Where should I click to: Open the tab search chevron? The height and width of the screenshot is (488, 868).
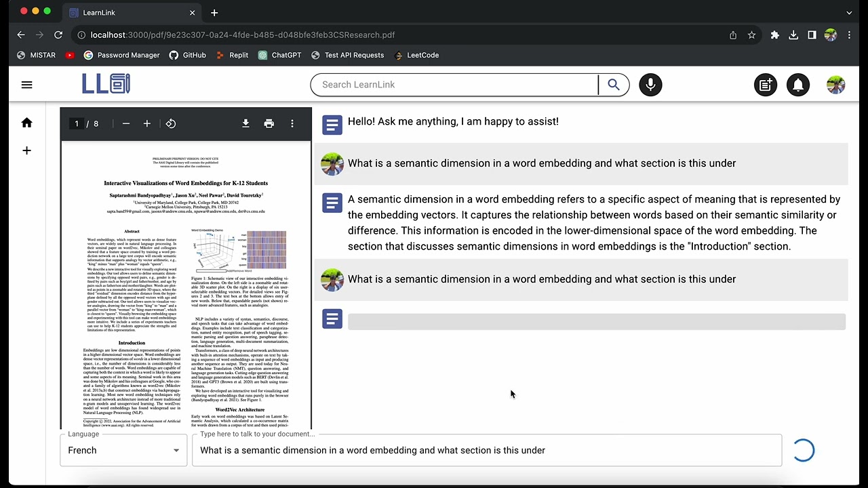click(849, 12)
